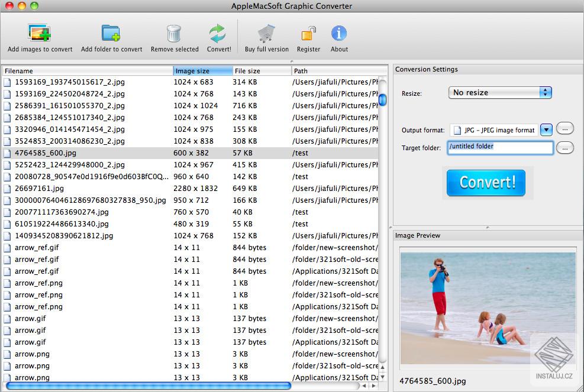Sort files by the Image size column
Screen dimensions: 584x392
202,70
